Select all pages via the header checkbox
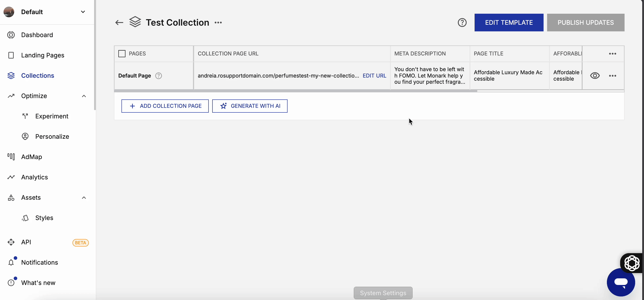This screenshot has width=644, height=300. (122, 53)
